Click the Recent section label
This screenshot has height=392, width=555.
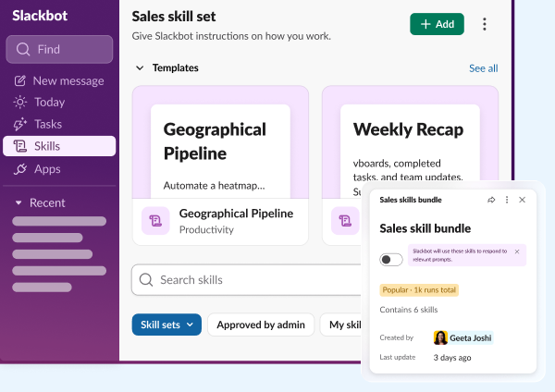coord(47,202)
